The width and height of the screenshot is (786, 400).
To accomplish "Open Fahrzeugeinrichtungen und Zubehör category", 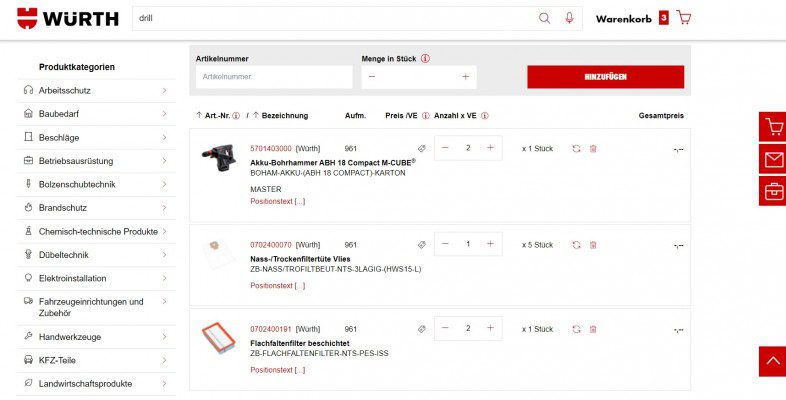I will [x=96, y=307].
